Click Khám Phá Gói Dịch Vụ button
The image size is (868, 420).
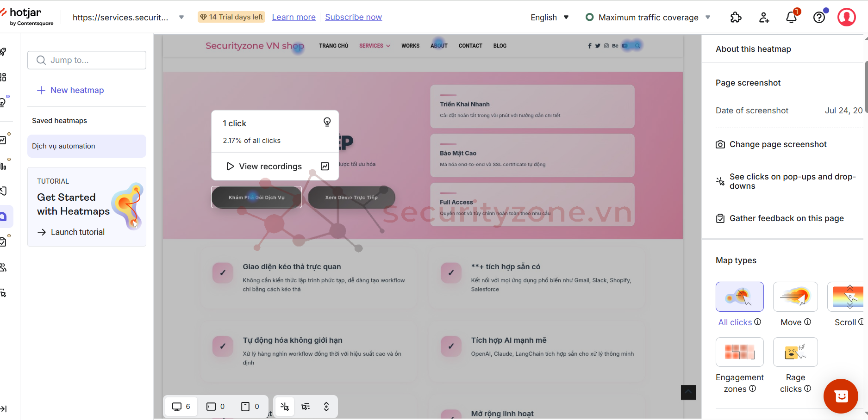pos(256,197)
